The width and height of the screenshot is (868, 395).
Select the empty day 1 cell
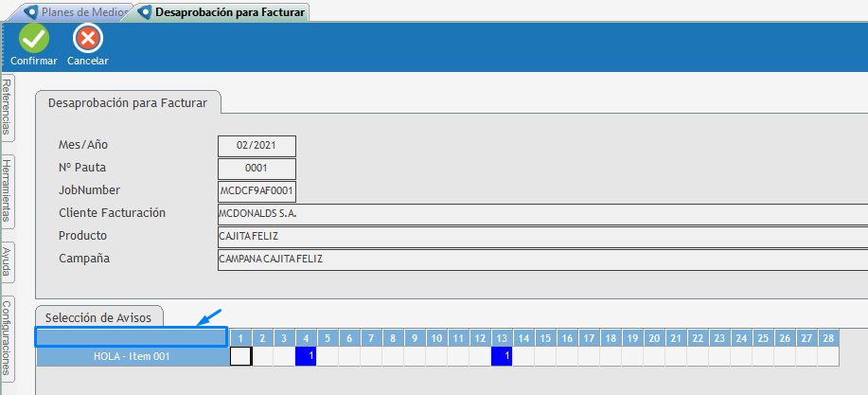(240, 356)
